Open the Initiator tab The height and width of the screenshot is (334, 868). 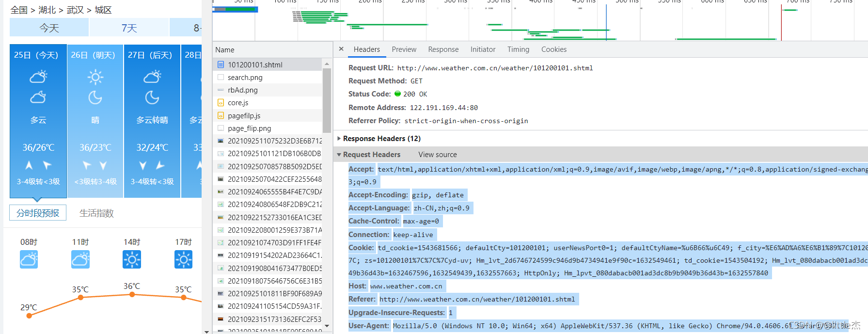483,49
